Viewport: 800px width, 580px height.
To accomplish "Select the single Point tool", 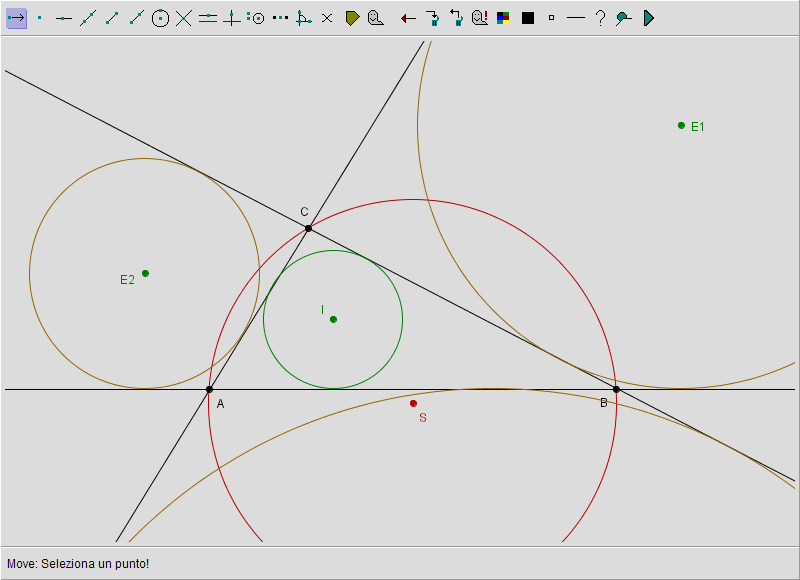I will coord(40,18).
